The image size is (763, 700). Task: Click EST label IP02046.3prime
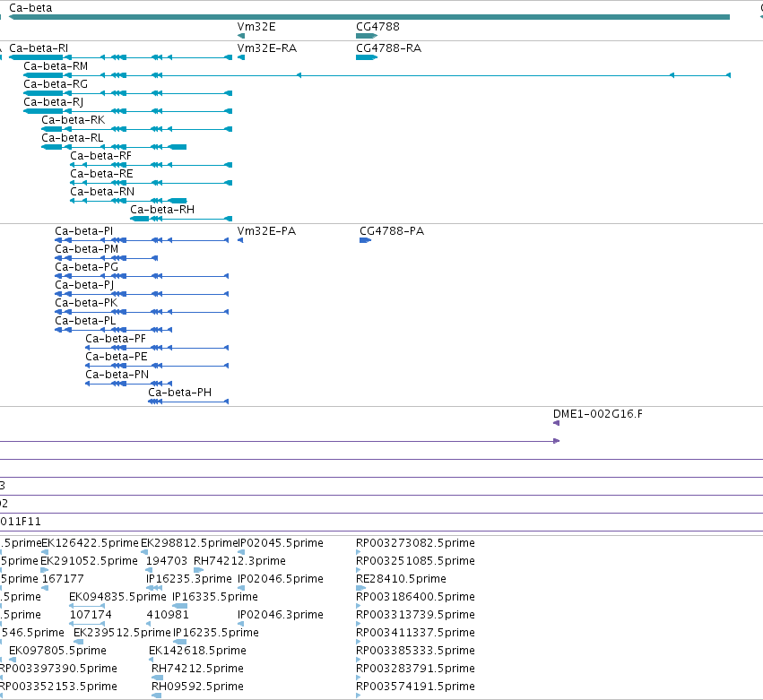pos(281,615)
